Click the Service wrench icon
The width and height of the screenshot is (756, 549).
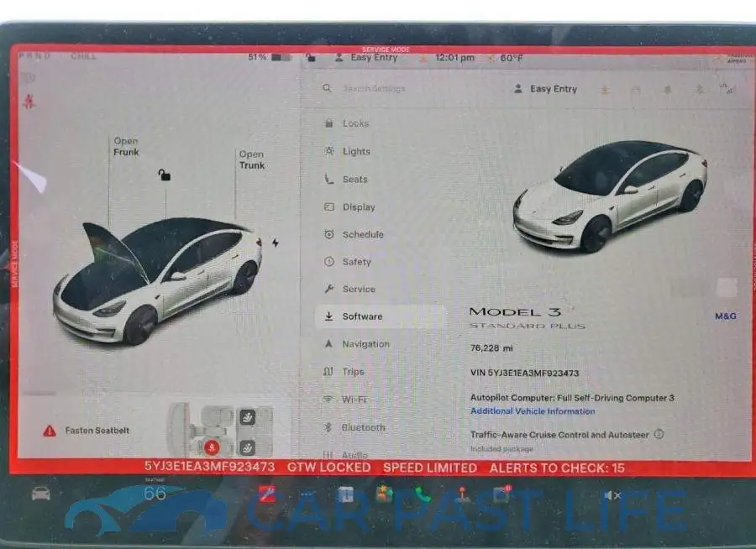click(328, 289)
